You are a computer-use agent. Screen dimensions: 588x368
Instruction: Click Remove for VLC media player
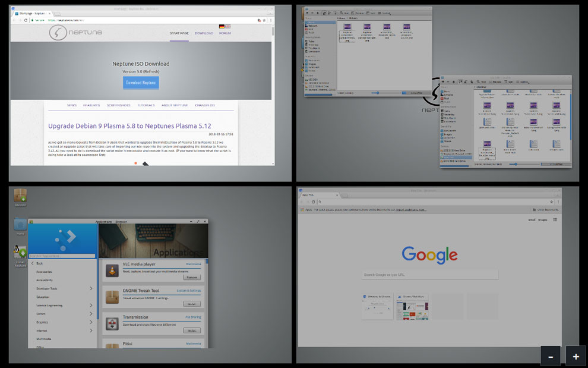coord(192,277)
